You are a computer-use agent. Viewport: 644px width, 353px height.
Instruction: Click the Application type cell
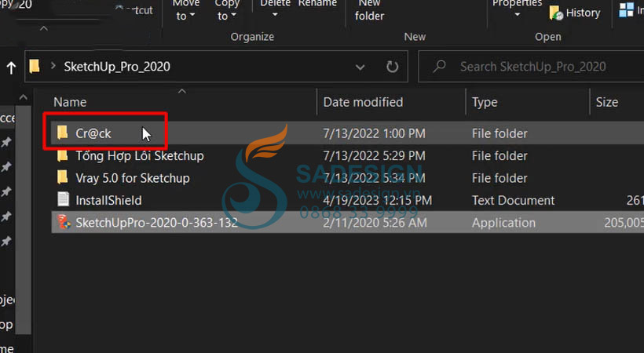[503, 223]
